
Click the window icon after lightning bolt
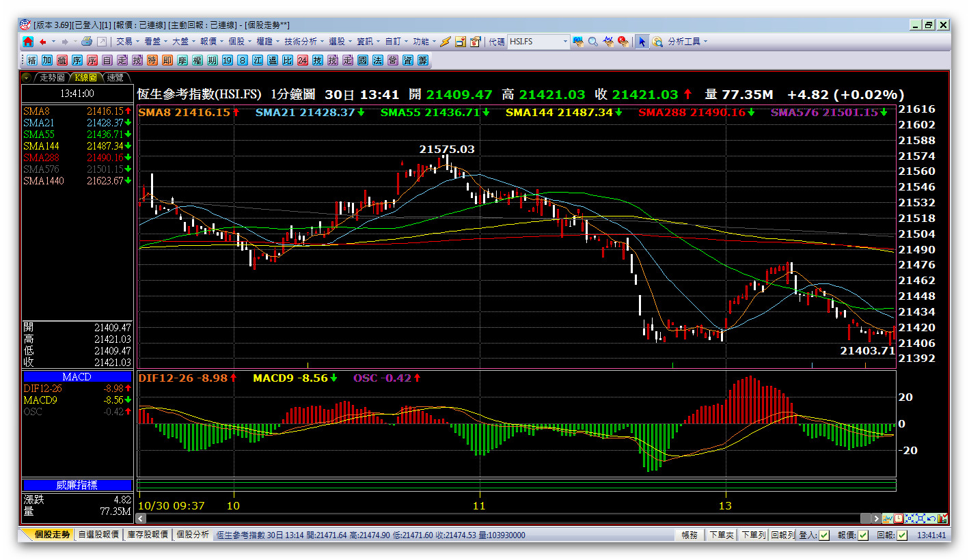click(461, 42)
